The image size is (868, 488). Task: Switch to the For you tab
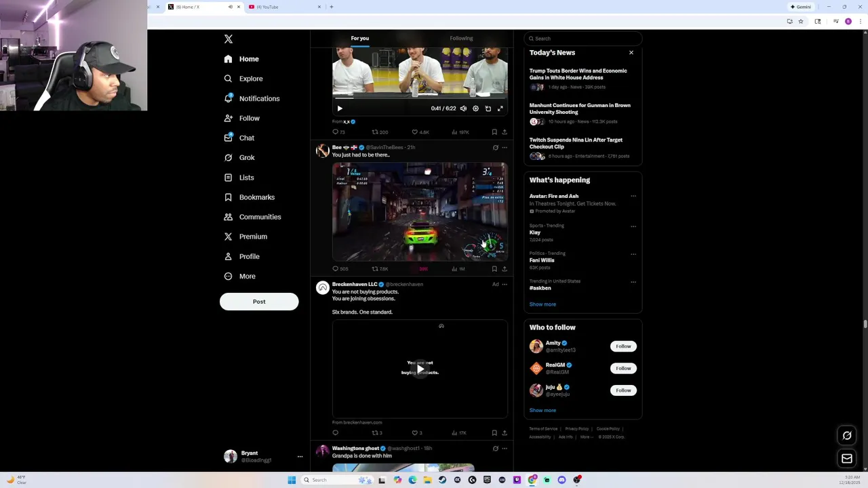click(x=360, y=38)
